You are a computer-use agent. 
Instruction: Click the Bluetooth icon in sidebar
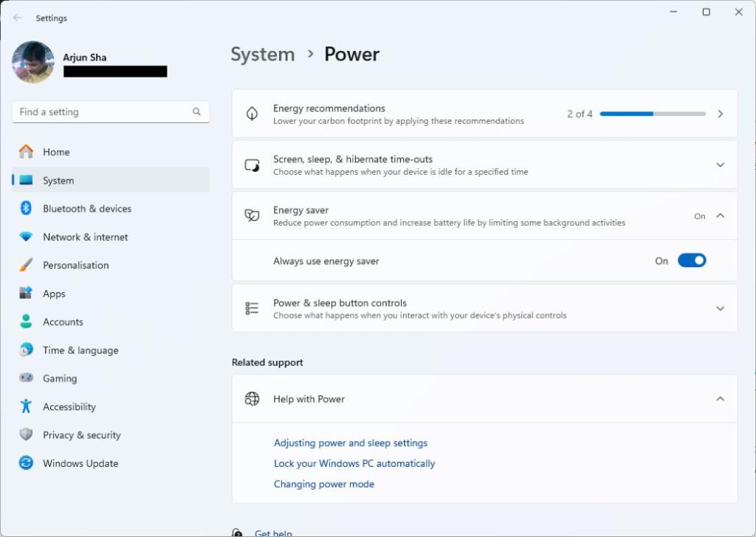[26, 208]
